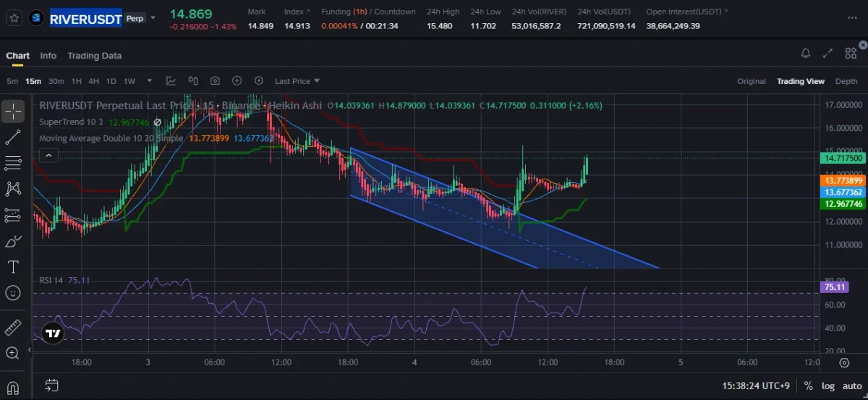Viewport: 868px width, 400px height.
Task: Switch to Original chart view
Action: click(x=752, y=81)
